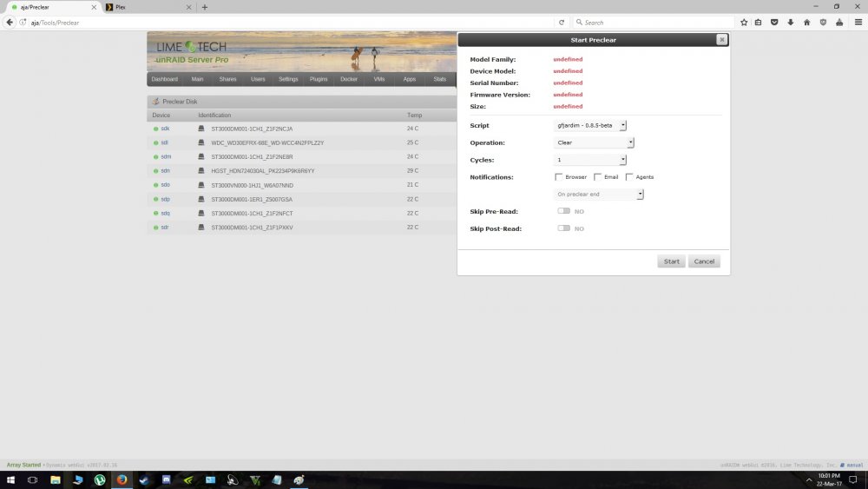
Task: Open Discord from the taskbar
Action: (x=166, y=479)
